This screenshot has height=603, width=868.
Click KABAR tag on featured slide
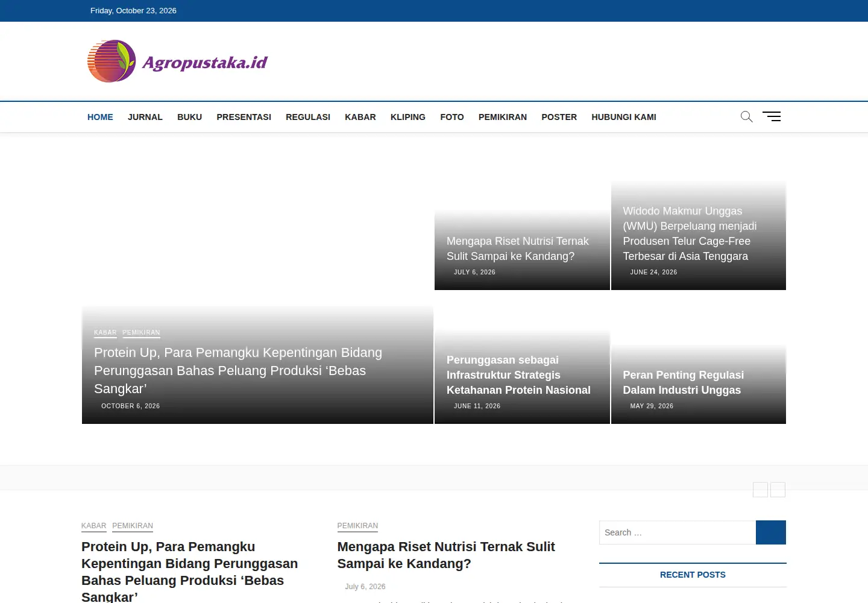click(x=105, y=333)
